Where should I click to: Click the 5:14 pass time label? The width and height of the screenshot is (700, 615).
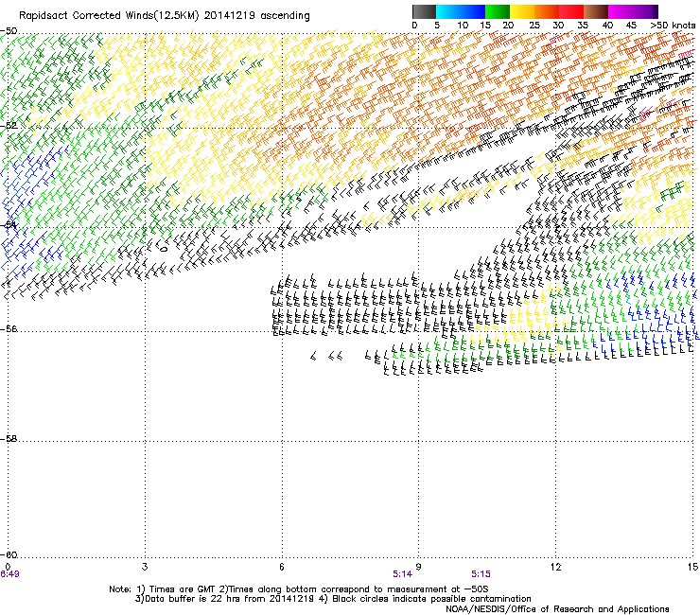[x=402, y=574]
